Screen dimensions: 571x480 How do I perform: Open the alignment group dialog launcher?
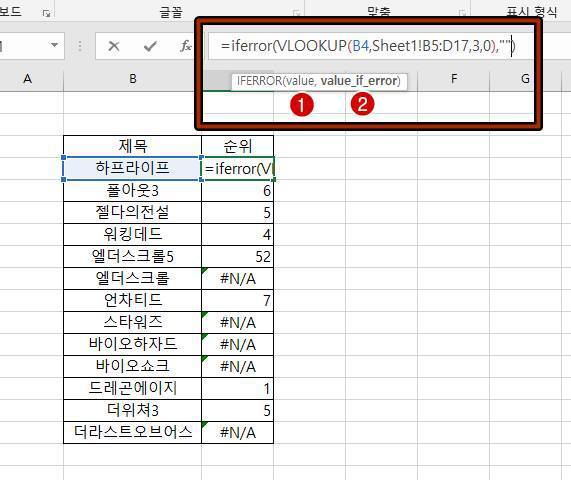(462, 14)
